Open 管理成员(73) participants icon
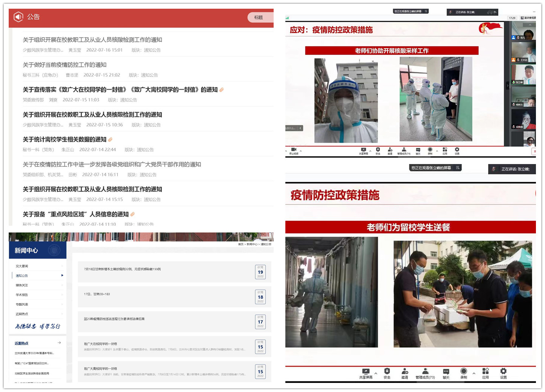Screen dimensions: 545x392 (425, 371)
